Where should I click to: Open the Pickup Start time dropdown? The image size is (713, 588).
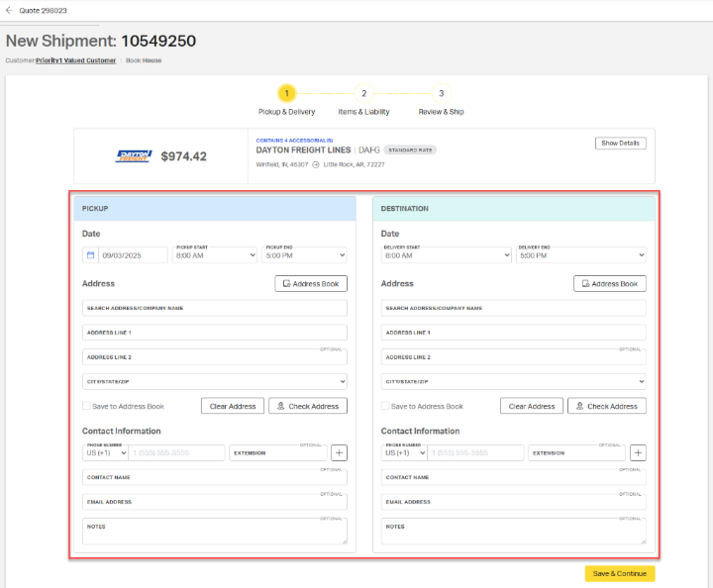click(x=214, y=255)
